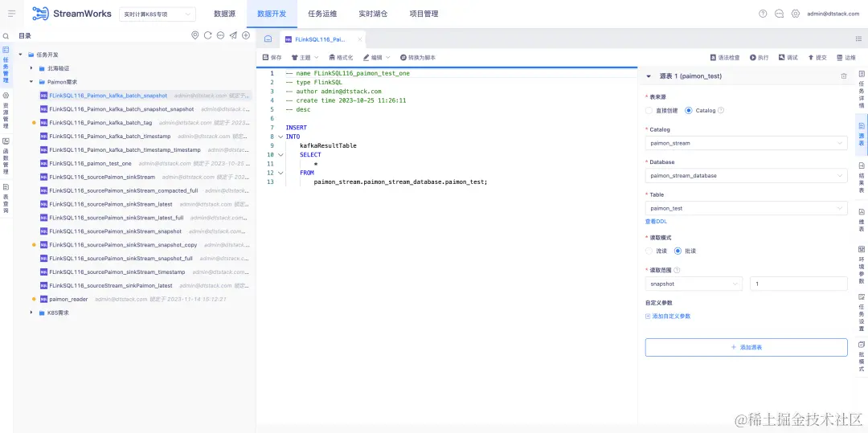Click help icon next to 读取范围 label

click(677, 270)
